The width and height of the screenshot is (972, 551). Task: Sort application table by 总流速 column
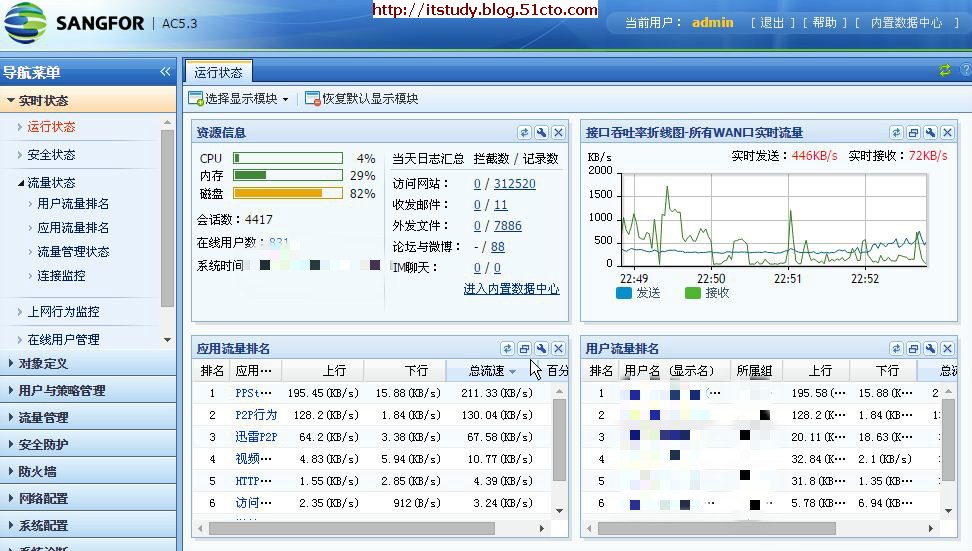(487, 371)
